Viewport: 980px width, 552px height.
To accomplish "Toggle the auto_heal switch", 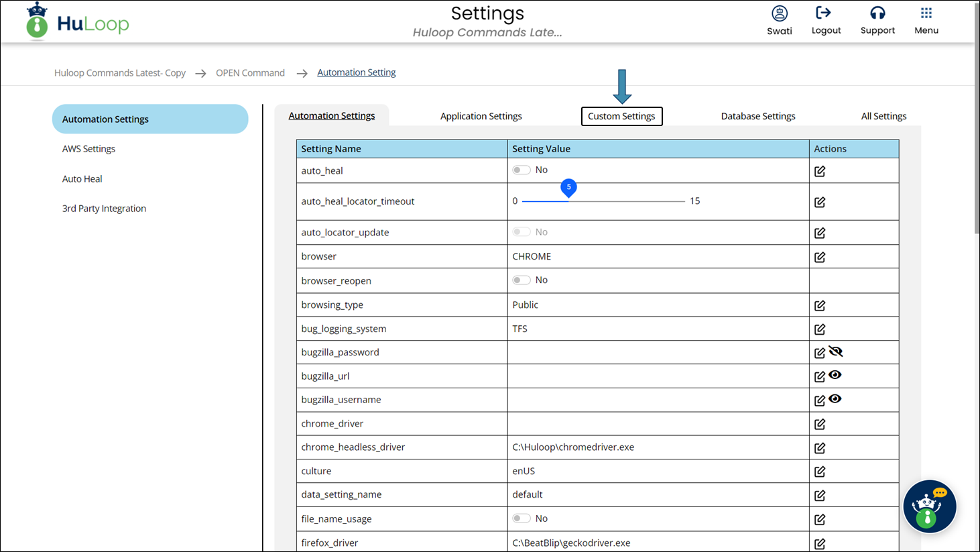I will click(522, 170).
